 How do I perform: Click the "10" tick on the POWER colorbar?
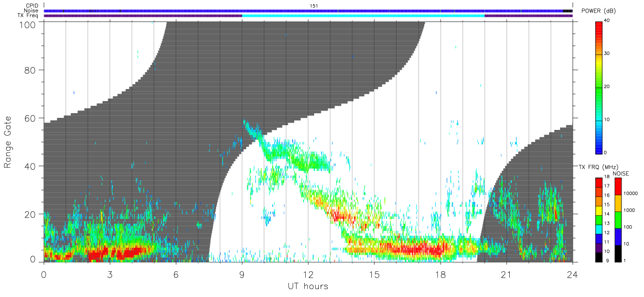pos(607,120)
